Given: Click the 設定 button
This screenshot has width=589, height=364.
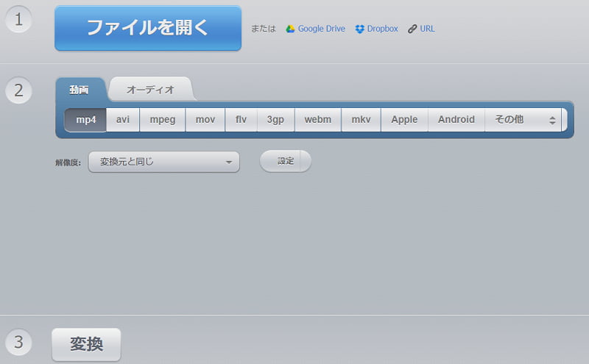Looking at the screenshot, I should click(286, 161).
